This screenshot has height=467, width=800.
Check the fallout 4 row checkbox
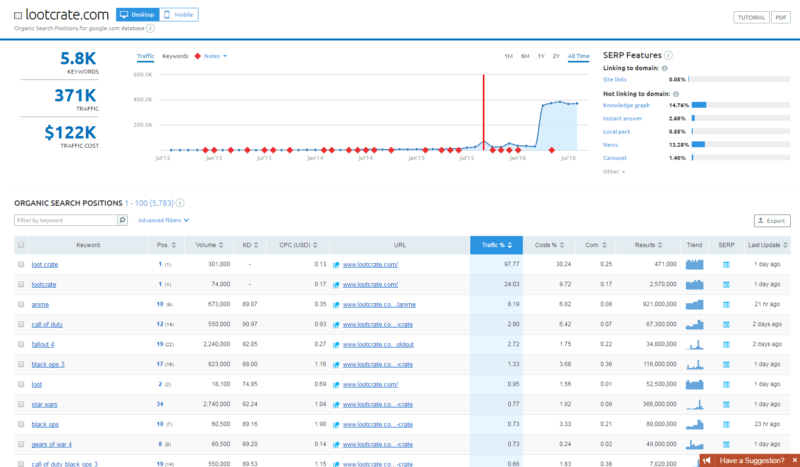(x=21, y=344)
